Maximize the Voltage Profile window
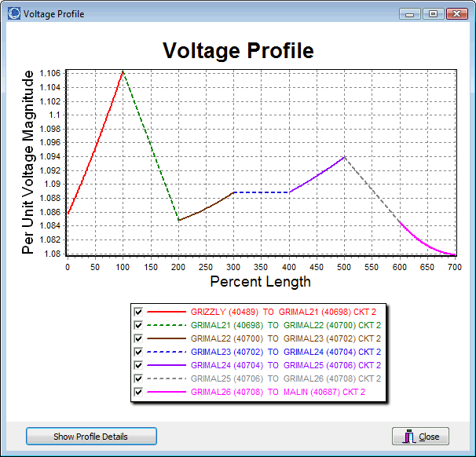This screenshot has height=457, width=476. click(433, 14)
